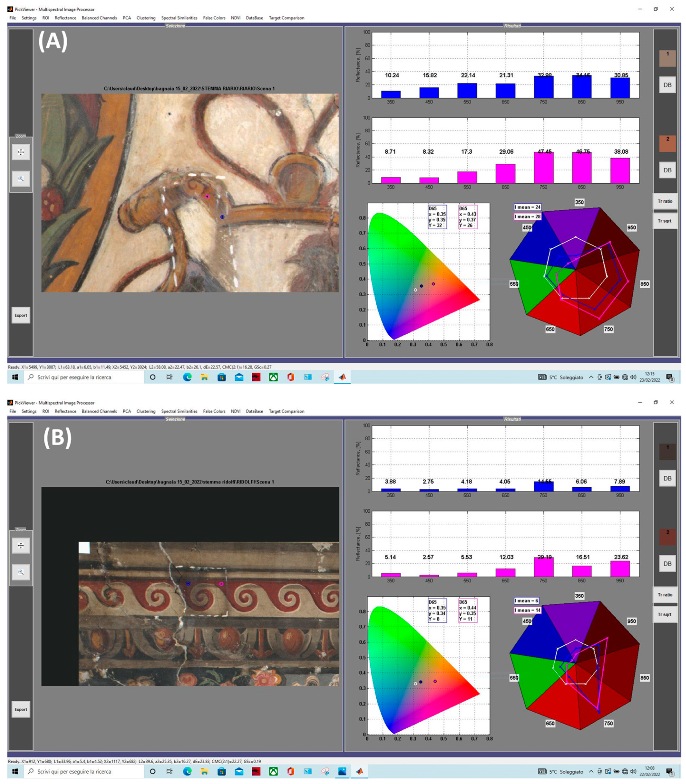Click the MATLAB icon on the 12:15 taskbar
The height and width of the screenshot is (784, 686).
(342, 377)
